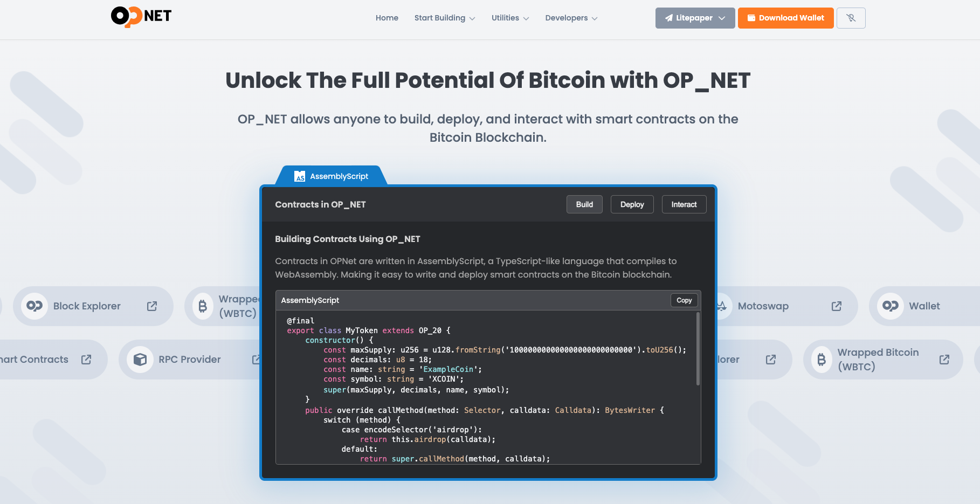Click the OP_NET logo
Viewport: 980px width, 504px height.
coord(141,17)
